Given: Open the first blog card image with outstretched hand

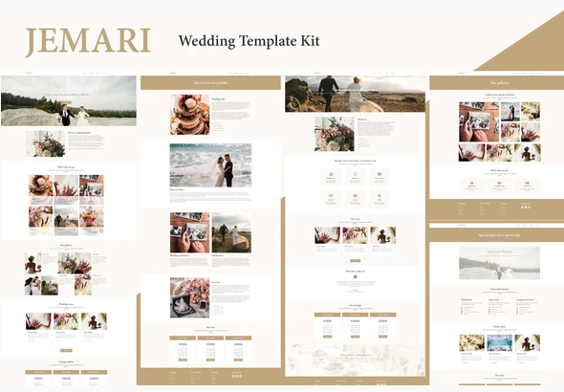Looking at the screenshot, I should (x=327, y=235).
